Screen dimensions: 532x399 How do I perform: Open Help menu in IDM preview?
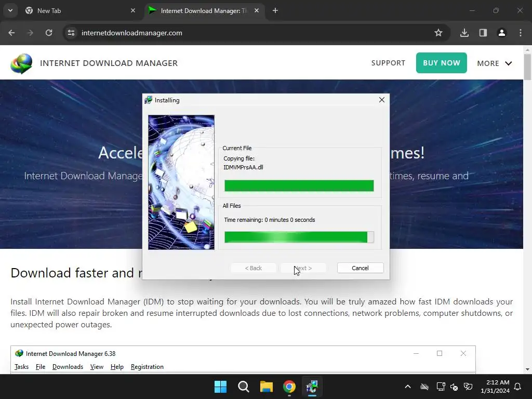click(117, 367)
